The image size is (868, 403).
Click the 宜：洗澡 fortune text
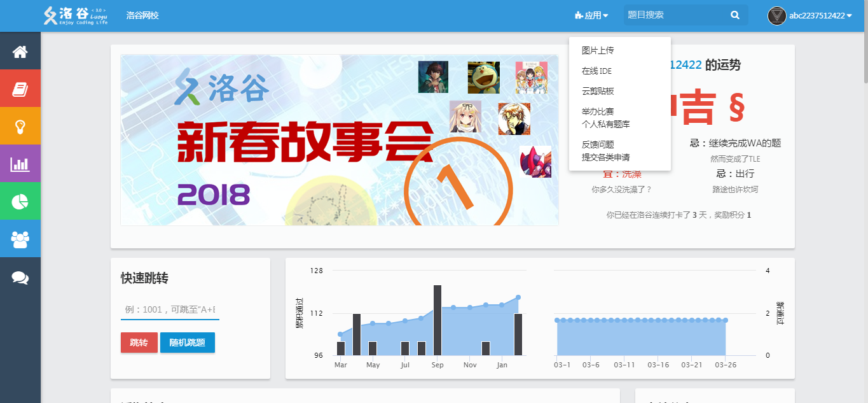click(622, 174)
